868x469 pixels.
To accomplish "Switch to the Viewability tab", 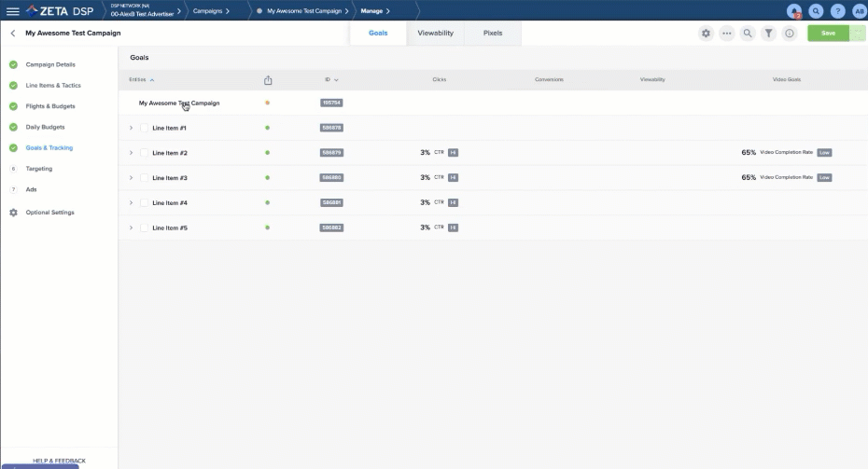I will (435, 33).
